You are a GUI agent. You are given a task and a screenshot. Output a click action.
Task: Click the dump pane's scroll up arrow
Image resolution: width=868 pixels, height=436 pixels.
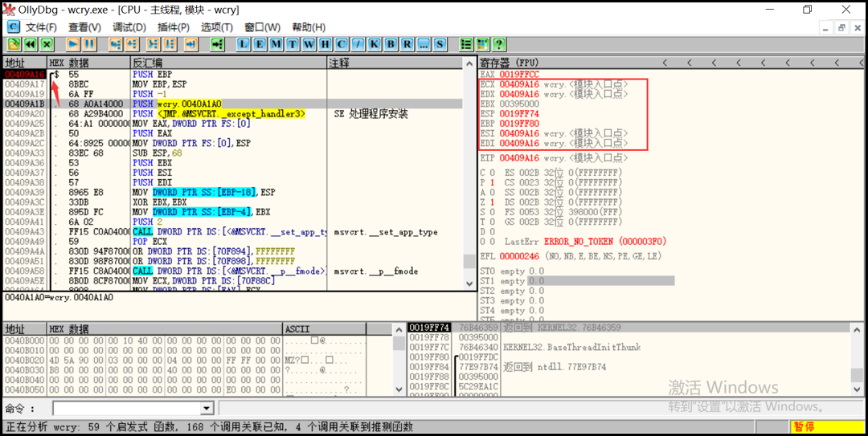point(398,330)
